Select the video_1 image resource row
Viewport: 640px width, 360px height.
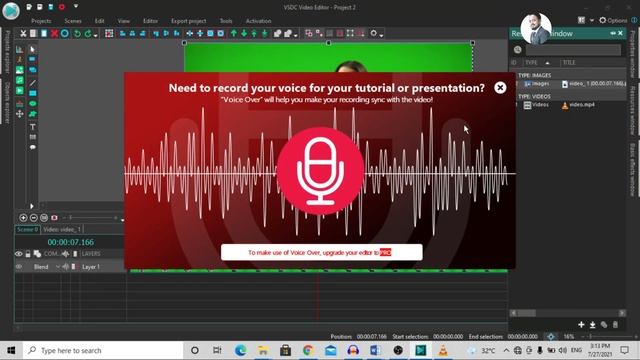tap(570, 84)
